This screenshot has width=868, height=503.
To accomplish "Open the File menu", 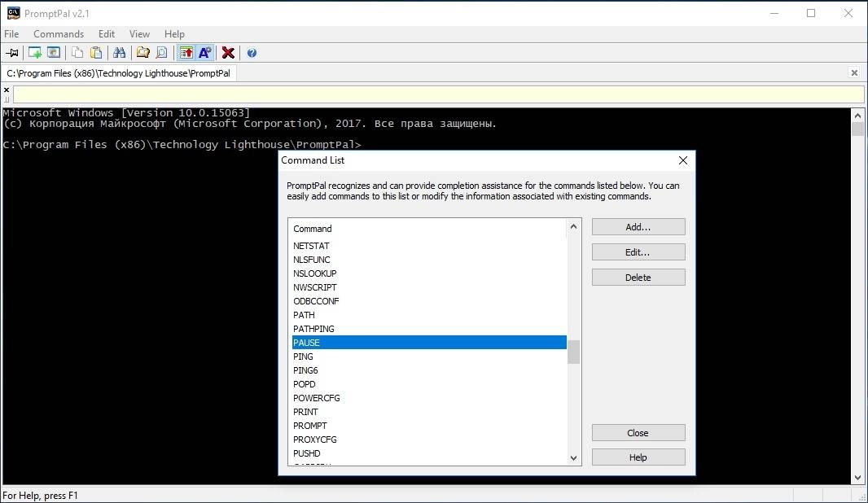I will [11, 33].
